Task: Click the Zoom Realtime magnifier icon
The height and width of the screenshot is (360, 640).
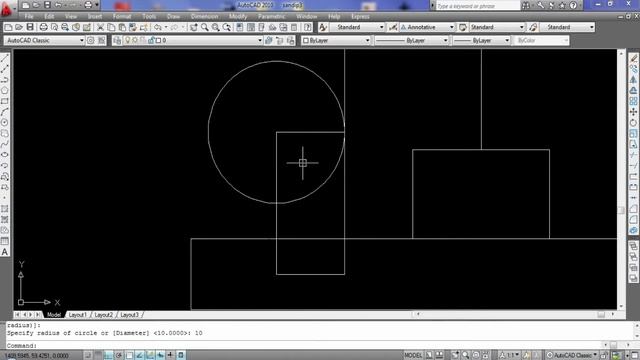Action: pyautogui.click(x=204, y=27)
